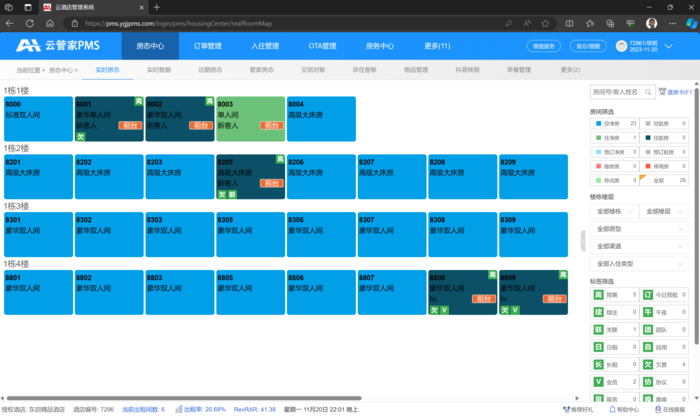Screen dimensions: 700x416
Task: Toggle the 钟点房 room filter
Action: [x=614, y=180]
